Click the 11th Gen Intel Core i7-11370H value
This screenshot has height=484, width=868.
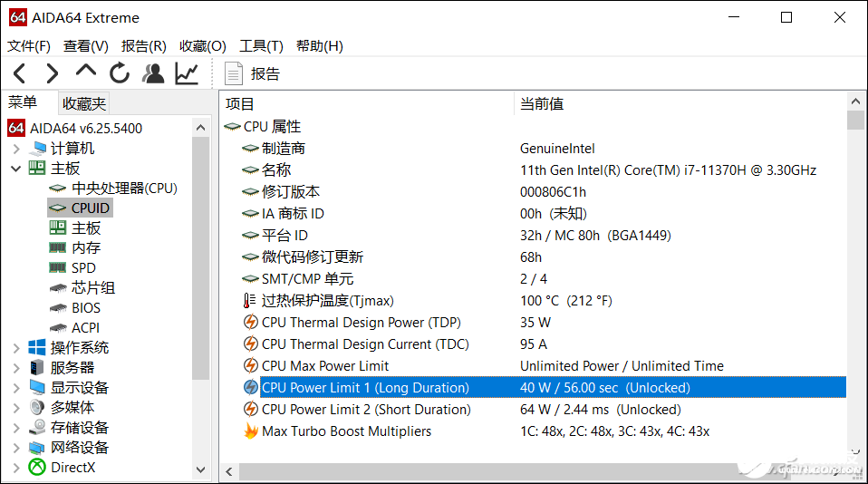coord(668,170)
